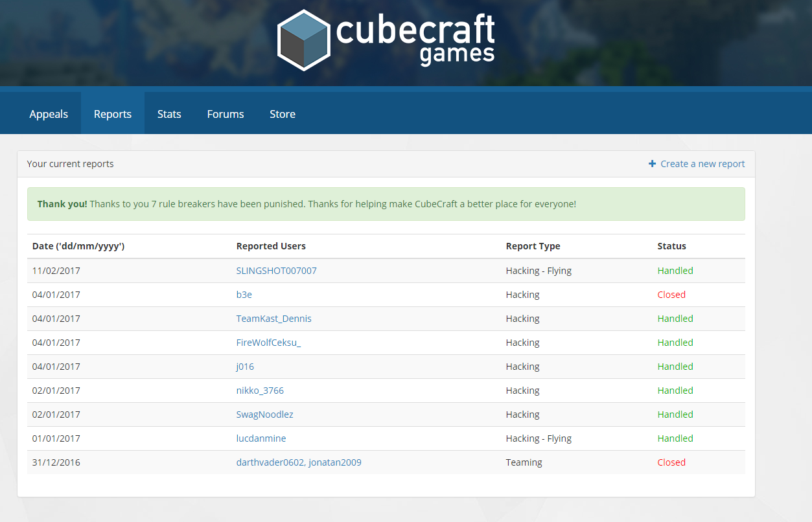Click Hacking type in TeamKast_Dennis row
Screen dimensions: 812x522
click(x=523, y=319)
